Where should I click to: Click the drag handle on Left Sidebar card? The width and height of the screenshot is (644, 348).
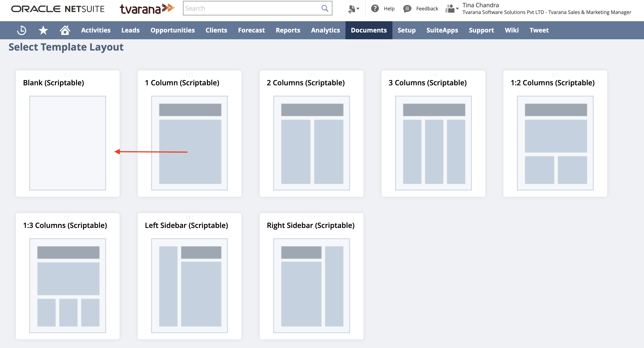[x=190, y=217]
